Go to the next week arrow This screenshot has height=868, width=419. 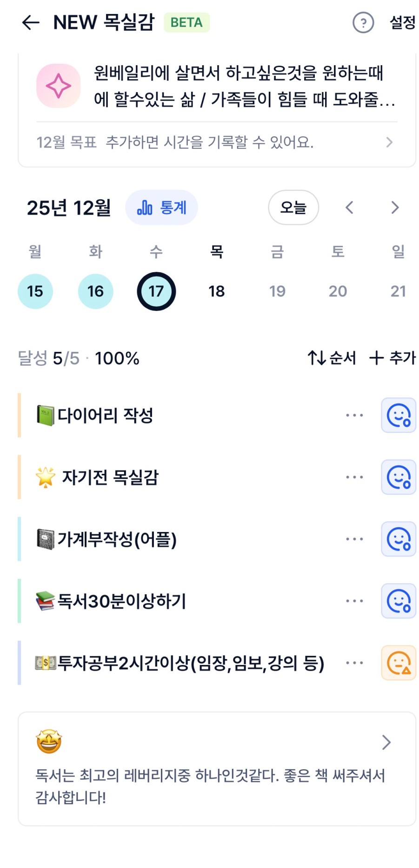pos(395,208)
